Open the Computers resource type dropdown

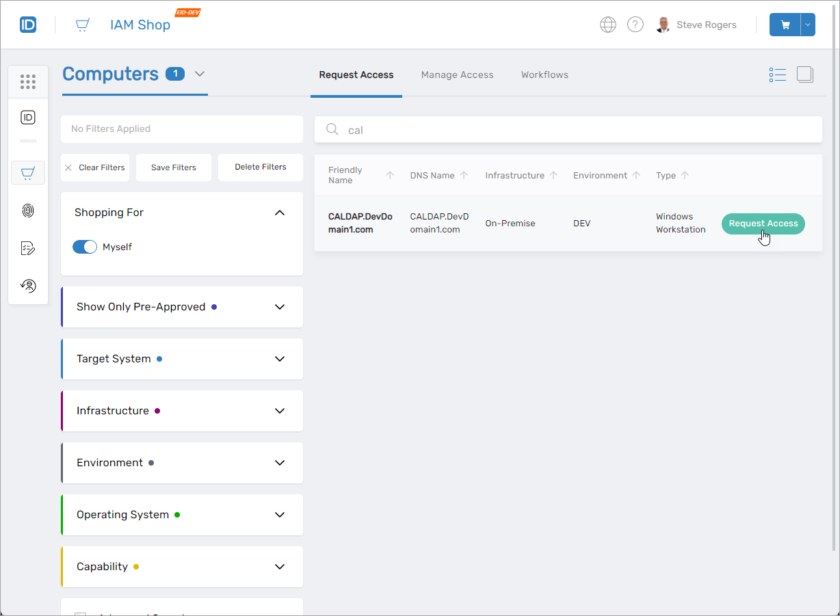200,74
